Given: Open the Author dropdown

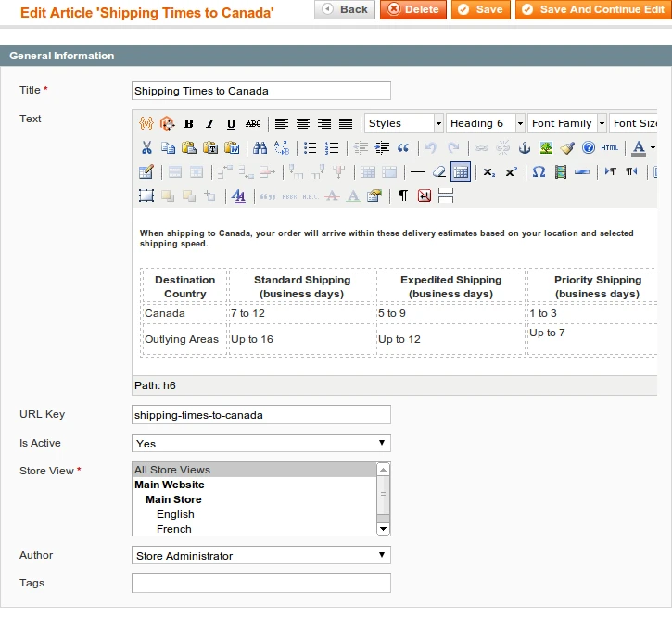Looking at the screenshot, I should tap(260, 556).
